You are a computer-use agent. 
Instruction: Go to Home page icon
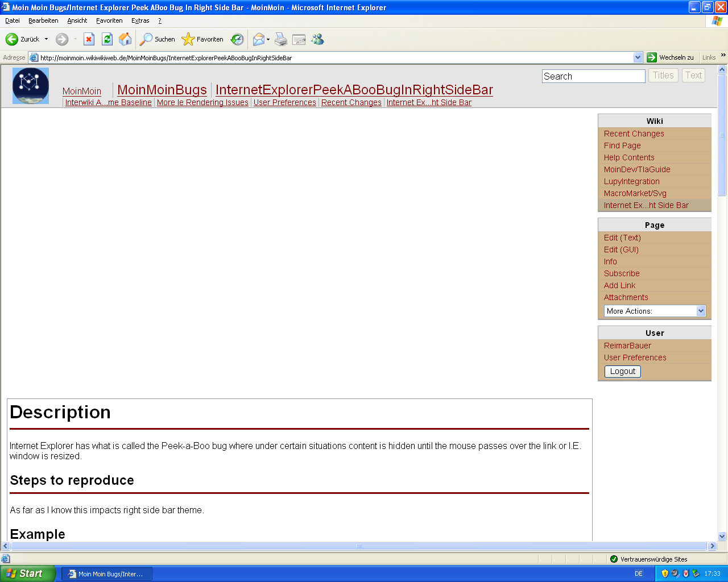125,39
